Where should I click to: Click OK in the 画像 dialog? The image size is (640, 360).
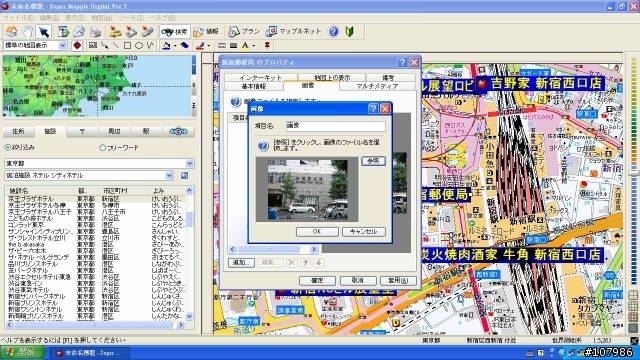pyautogui.click(x=317, y=231)
